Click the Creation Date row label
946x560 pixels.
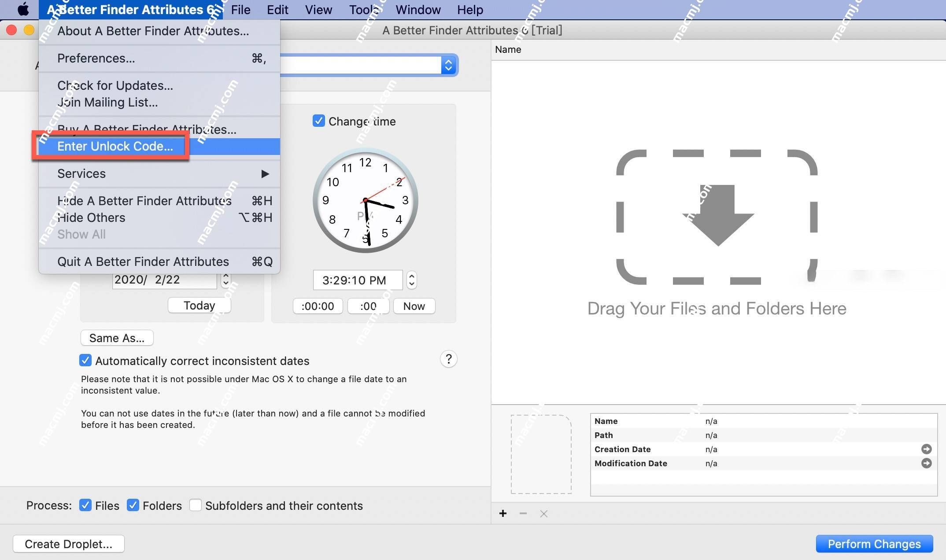pyautogui.click(x=622, y=449)
